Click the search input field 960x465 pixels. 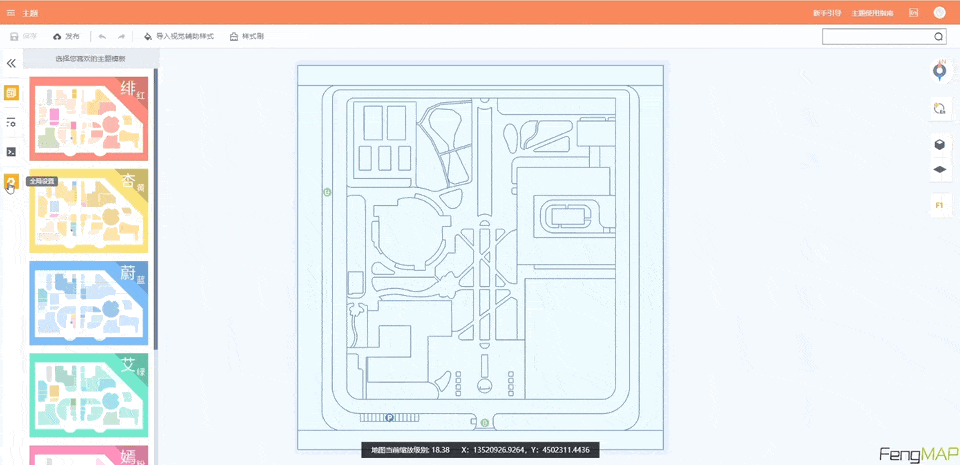click(x=877, y=37)
